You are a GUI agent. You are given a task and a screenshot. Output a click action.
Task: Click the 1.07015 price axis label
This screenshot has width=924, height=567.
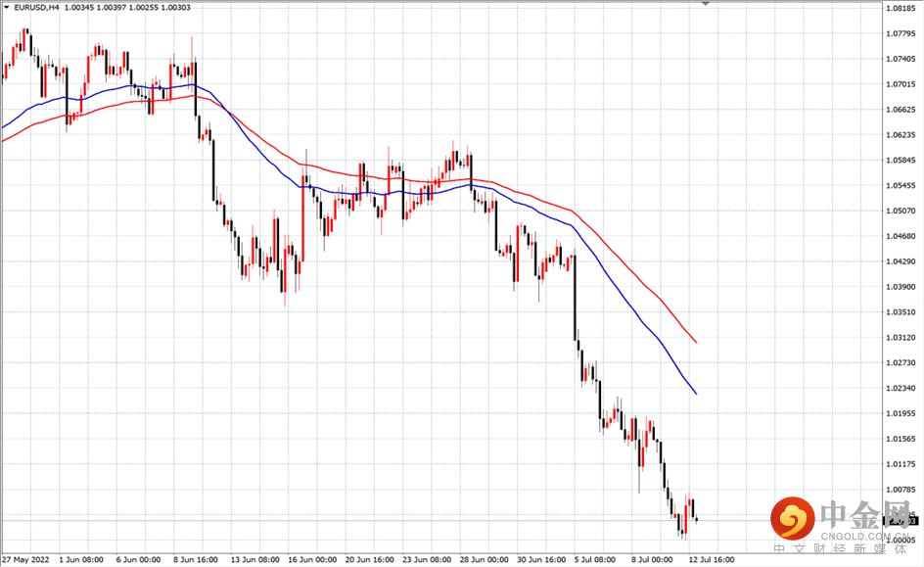(901, 84)
